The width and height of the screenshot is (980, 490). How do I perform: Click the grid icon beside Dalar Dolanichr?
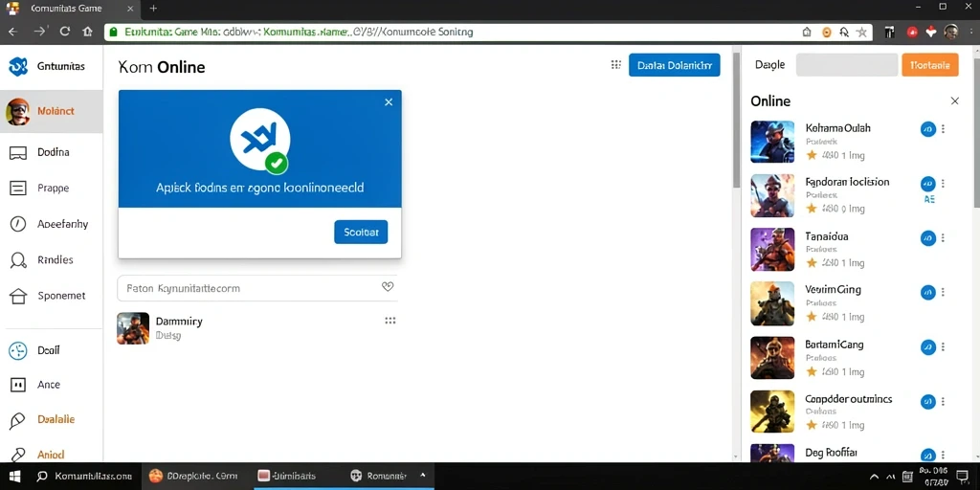[615, 65]
